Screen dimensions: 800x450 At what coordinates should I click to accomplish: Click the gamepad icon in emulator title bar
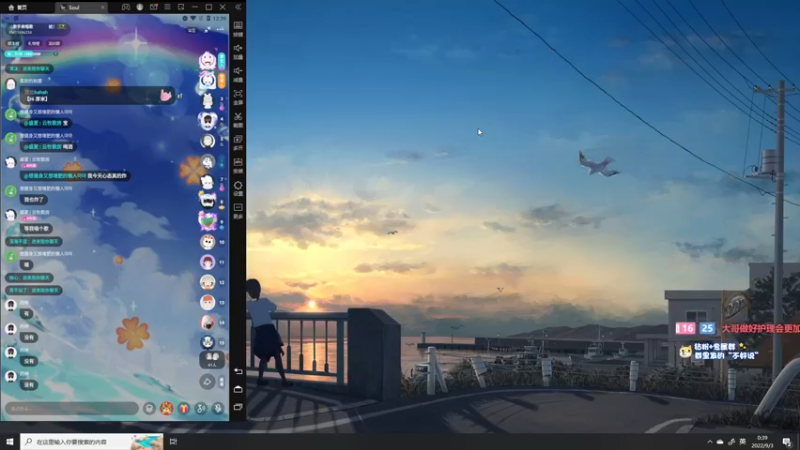coord(126,7)
